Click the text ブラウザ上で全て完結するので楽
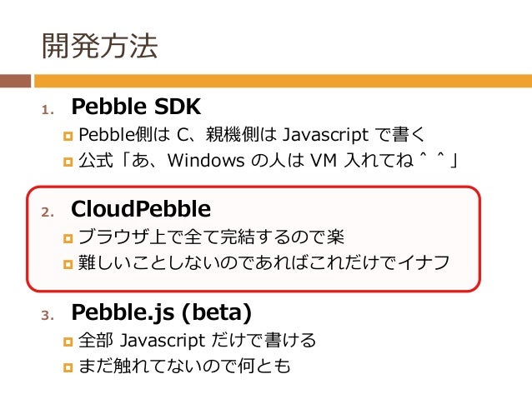Image resolution: width=532 pixels, height=399 pixels. (211, 237)
